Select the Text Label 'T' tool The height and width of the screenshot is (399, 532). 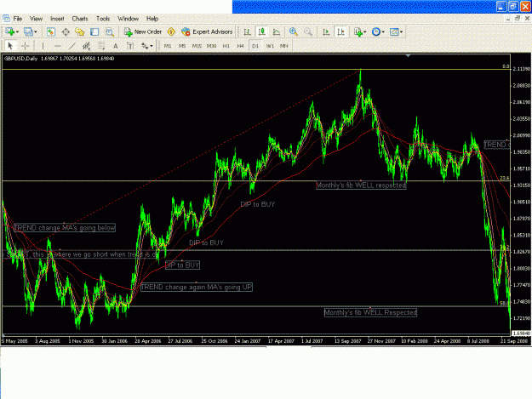click(x=130, y=46)
